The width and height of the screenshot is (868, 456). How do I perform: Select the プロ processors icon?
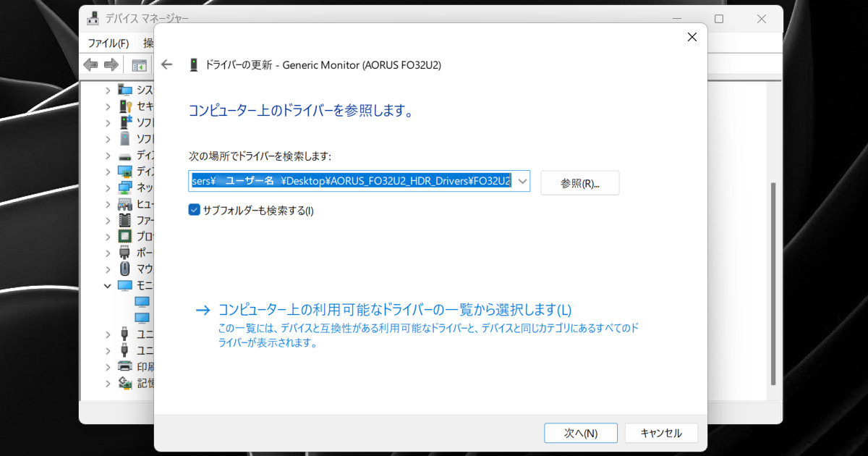(x=125, y=236)
